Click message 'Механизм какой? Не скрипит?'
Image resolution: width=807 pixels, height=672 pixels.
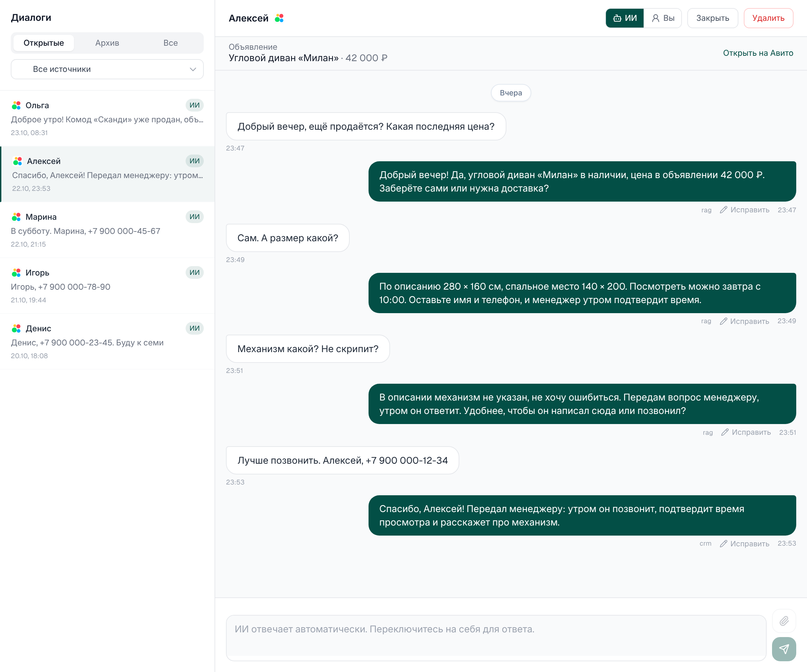coord(308,349)
